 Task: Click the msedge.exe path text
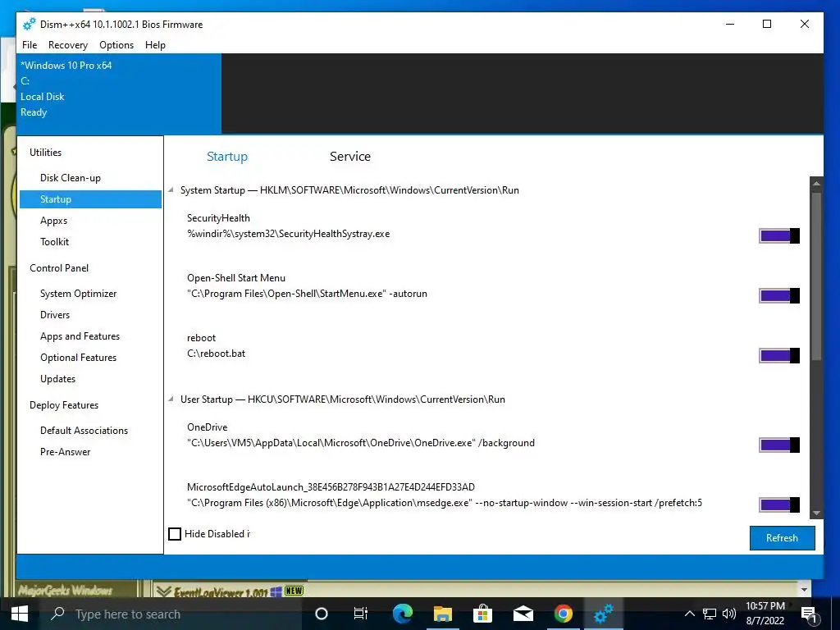pos(444,503)
